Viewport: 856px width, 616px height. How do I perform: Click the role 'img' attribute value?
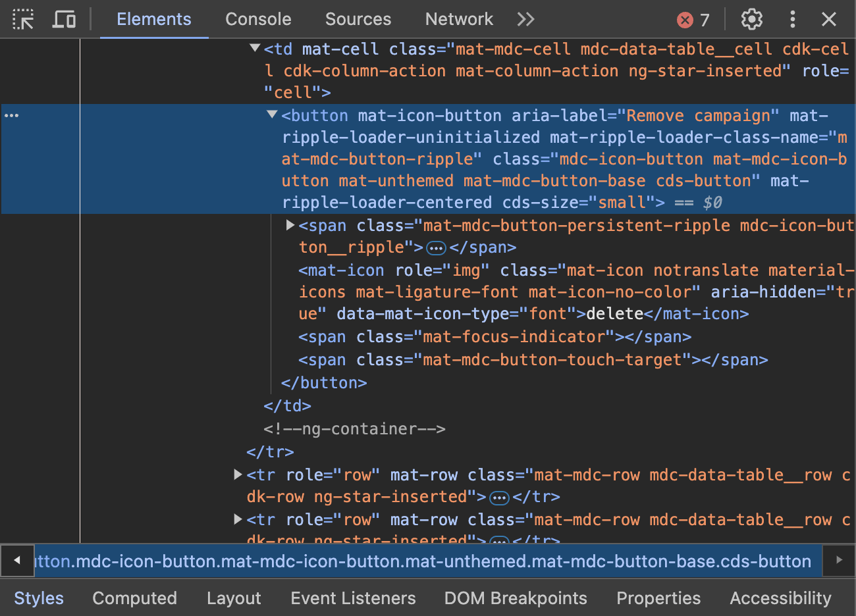466,270
